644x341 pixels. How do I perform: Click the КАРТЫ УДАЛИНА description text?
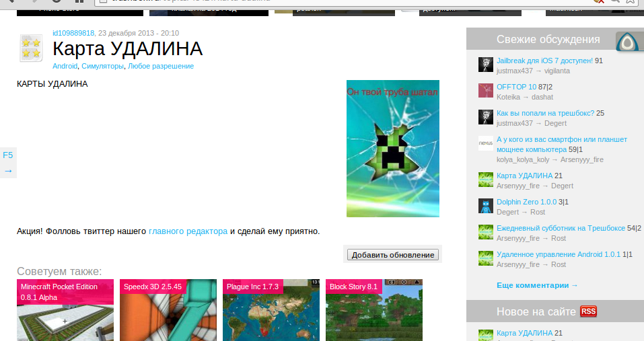tap(52, 83)
